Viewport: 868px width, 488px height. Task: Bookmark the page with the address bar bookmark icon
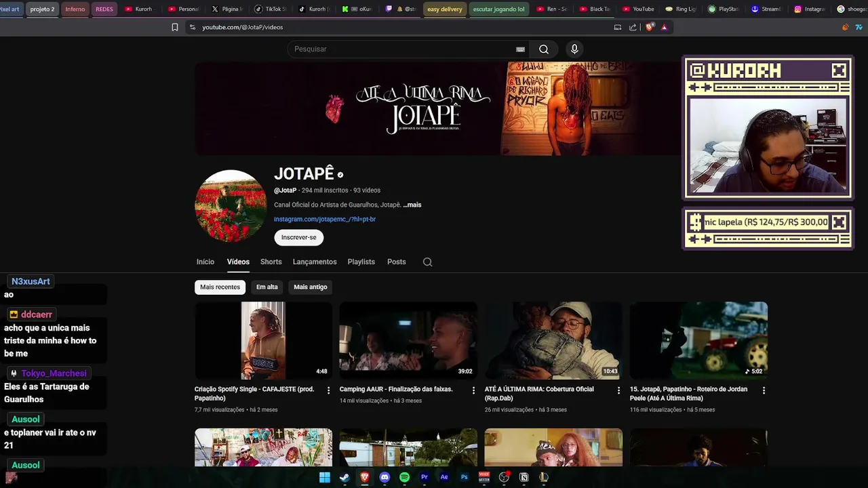click(174, 27)
